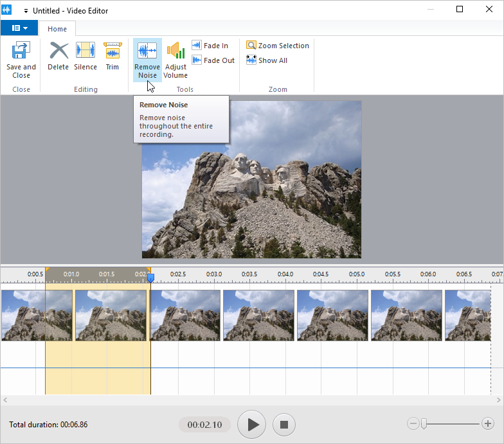Click the blue playhead marker on timeline
504x444 pixels.
pyautogui.click(x=150, y=278)
